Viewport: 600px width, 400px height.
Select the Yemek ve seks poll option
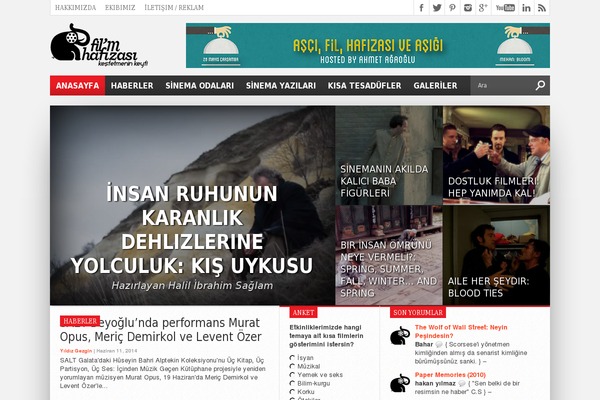[x=292, y=374]
